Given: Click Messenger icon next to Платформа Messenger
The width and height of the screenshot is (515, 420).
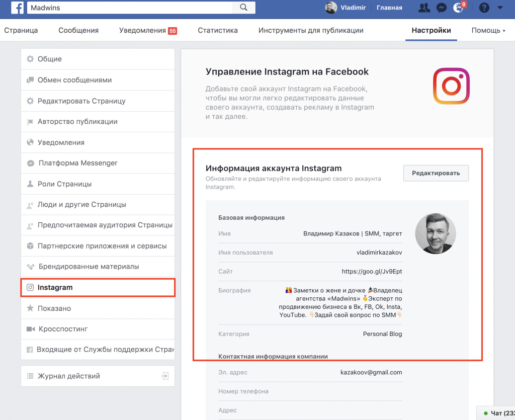Looking at the screenshot, I should pos(31,163).
